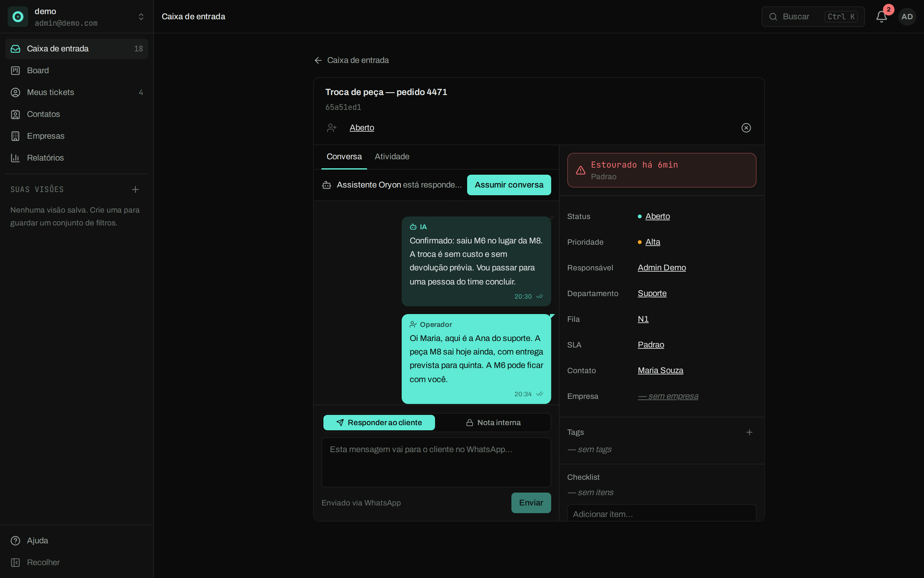Screen dimensions: 924x578
Task: Expand the demo workspace switcher chevrons
Action: [x=141, y=16]
